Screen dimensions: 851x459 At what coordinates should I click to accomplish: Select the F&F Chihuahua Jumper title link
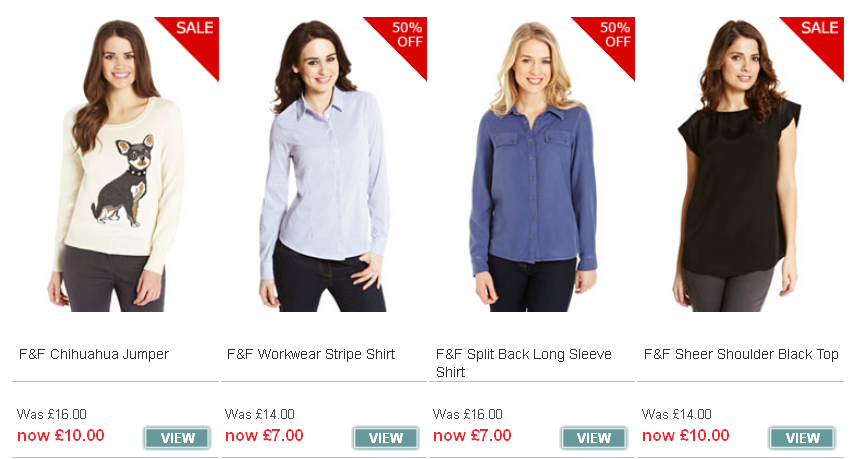(x=94, y=354)
